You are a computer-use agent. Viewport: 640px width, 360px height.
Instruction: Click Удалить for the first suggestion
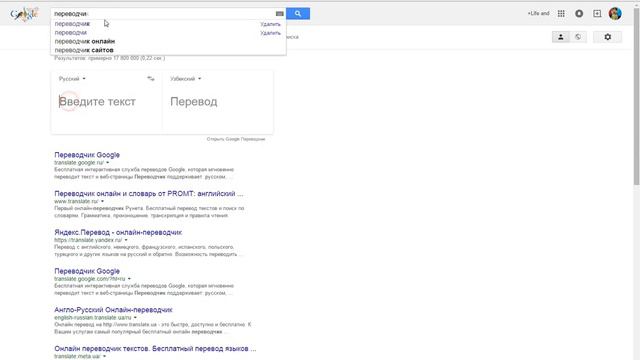click(x=270, y=24)
